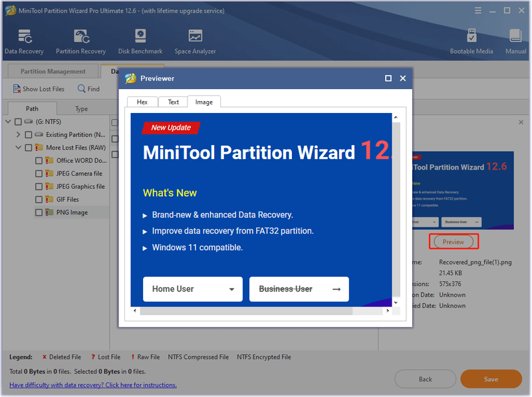Click the orange Save button
This screenshot has width=532, height=397.
pos(491,379)
